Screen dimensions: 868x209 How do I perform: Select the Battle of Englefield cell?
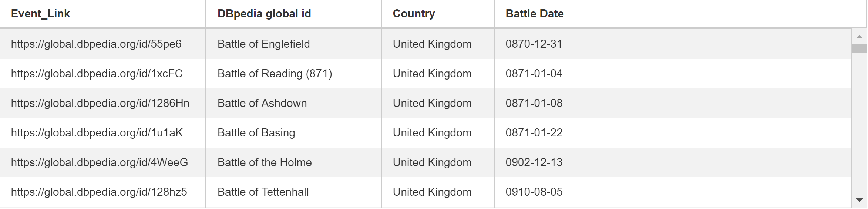pos(293,44)
